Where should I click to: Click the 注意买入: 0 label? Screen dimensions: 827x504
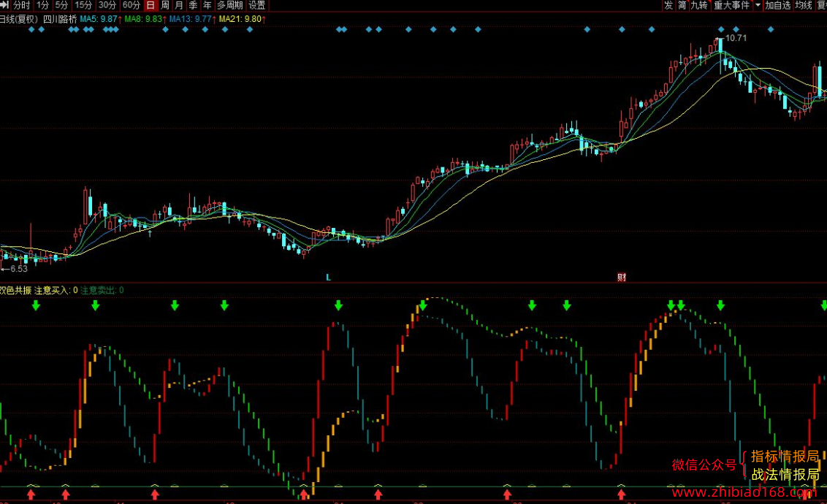[x=56, y=291]
